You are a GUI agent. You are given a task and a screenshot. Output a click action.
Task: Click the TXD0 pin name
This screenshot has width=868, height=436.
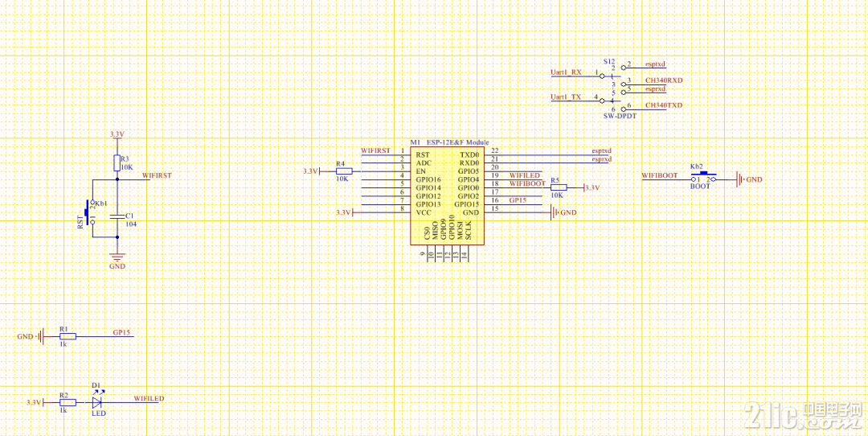tap(469, 155)
